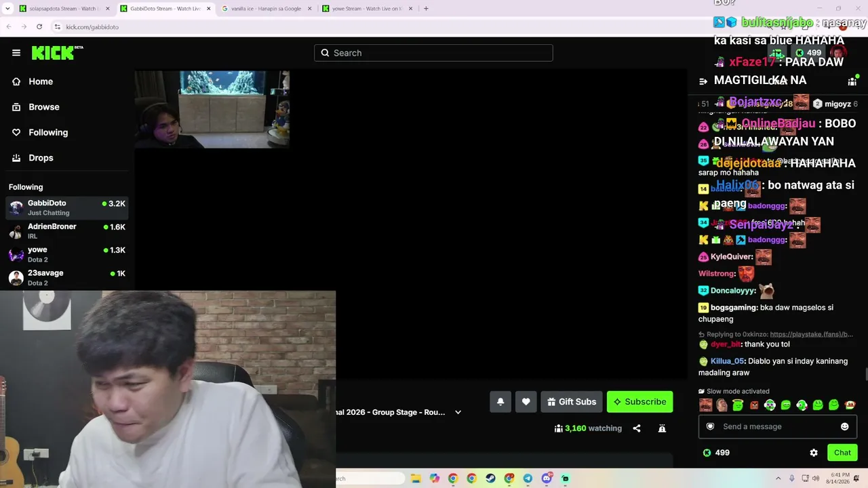Switch to solapsapdota Stream tab
Viewport: 868px width, 488px height.
point(64,9)
